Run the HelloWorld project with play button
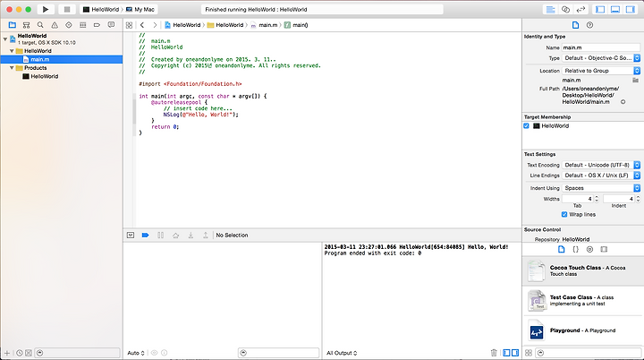The image size is (644, 360). (46, 9)
